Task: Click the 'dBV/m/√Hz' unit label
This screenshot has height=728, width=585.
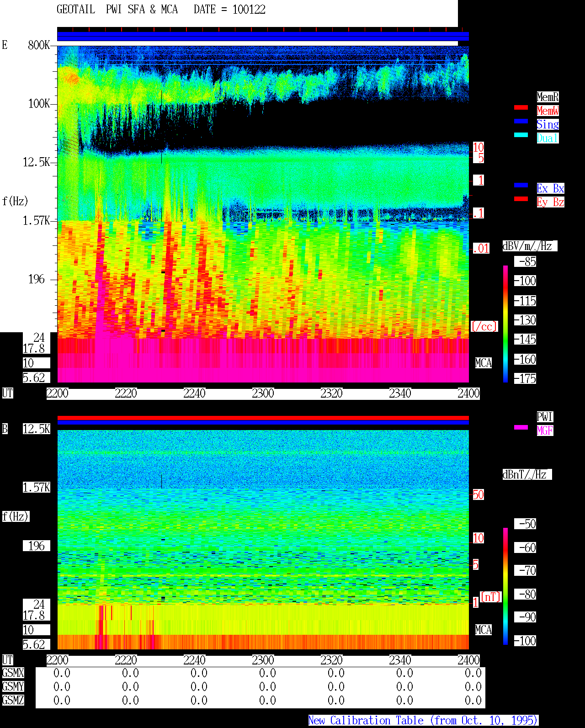Action: click(x=530, y=246)
